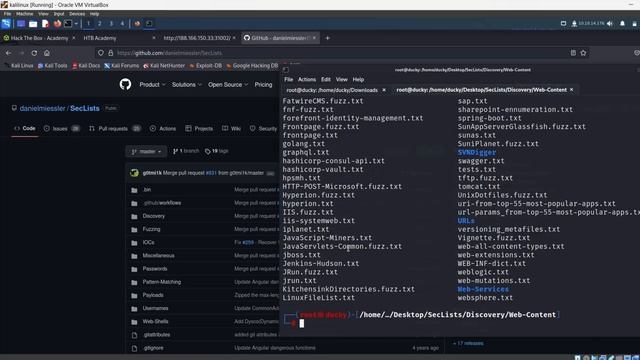The image size is (640, 360).
Task: Open the file manager icon in Kali panel
Action: [x=33, y=24]
